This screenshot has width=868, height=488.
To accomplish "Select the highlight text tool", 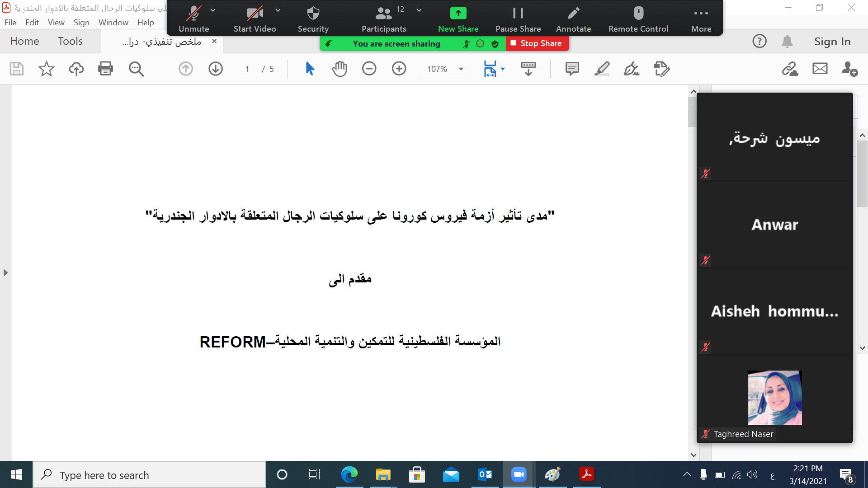I will pyautogui.click(x=602, y=69).
